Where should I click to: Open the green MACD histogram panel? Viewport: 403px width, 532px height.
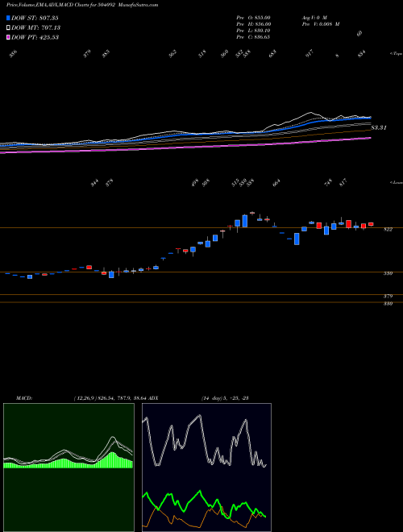click(x=69, y=468)
